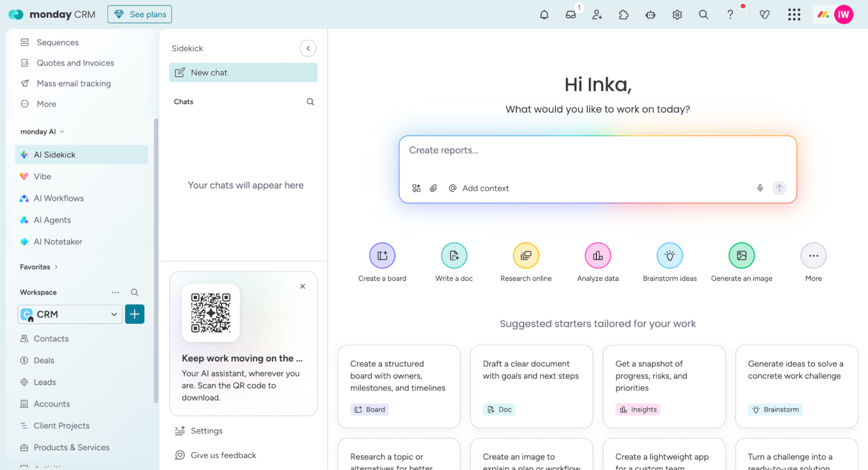The height and width of the screenshot is (470, 868).
Task: Select the snapshot of progress card
Action: point(664,387)
